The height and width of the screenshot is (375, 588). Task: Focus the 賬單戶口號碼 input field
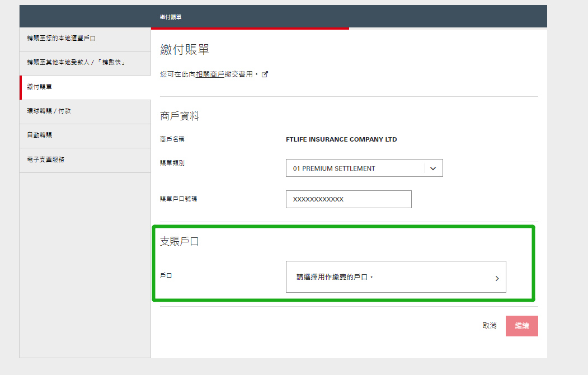(349, 199)
